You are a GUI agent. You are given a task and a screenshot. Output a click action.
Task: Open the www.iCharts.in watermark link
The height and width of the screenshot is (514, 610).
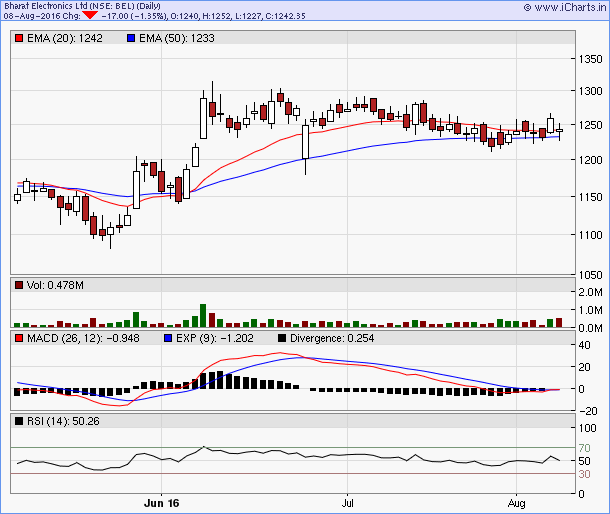click(565, 7)
